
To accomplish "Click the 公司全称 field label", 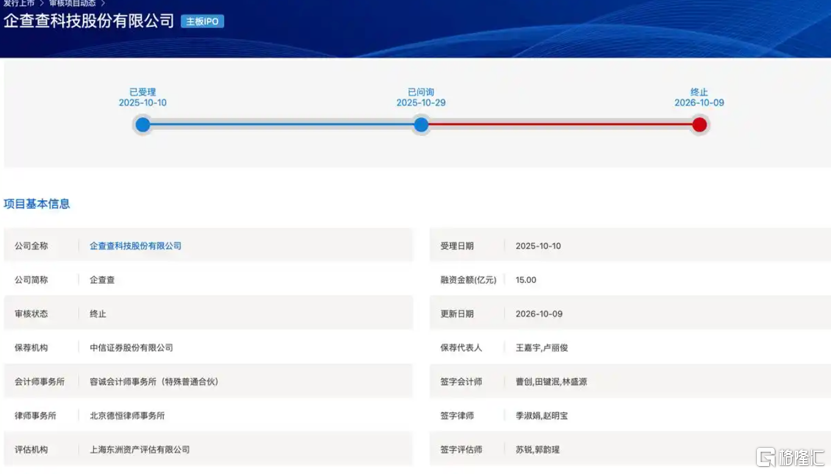I will (31, 246).
